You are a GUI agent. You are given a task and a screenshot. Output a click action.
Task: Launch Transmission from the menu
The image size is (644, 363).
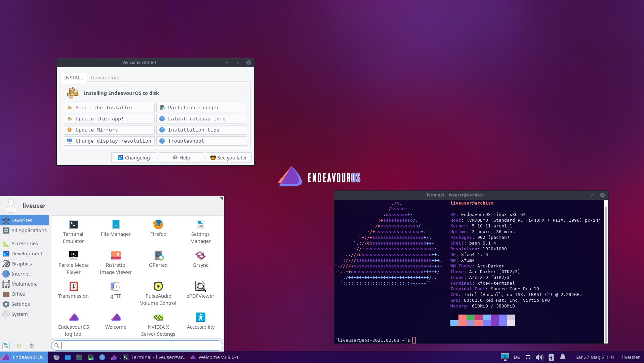click(73, 290)
